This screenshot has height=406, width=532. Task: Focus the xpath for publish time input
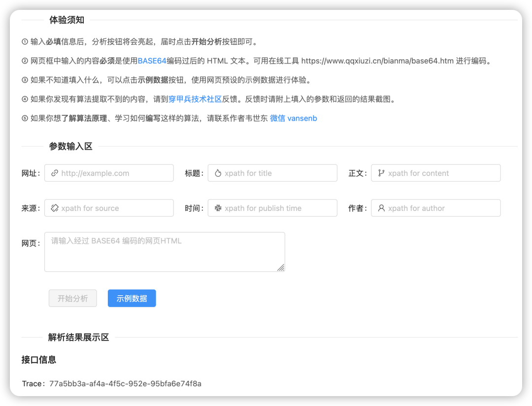pyautogui.click(x=272, y=208)
